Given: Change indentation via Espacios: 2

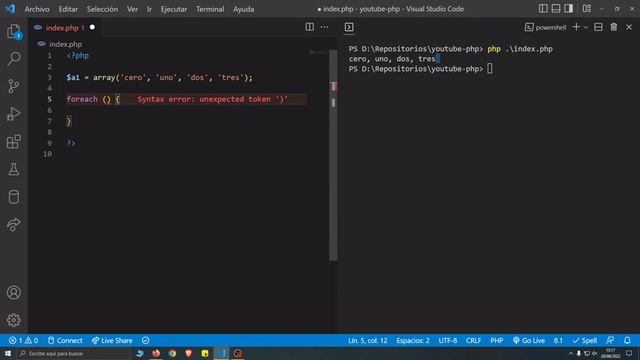Looking at the screenshot, I should point(413,340).
